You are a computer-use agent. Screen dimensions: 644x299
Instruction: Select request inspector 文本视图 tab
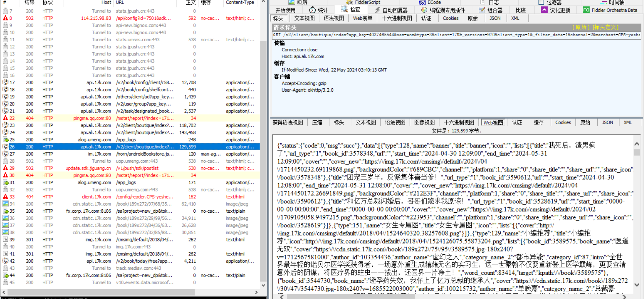point(305,18)
